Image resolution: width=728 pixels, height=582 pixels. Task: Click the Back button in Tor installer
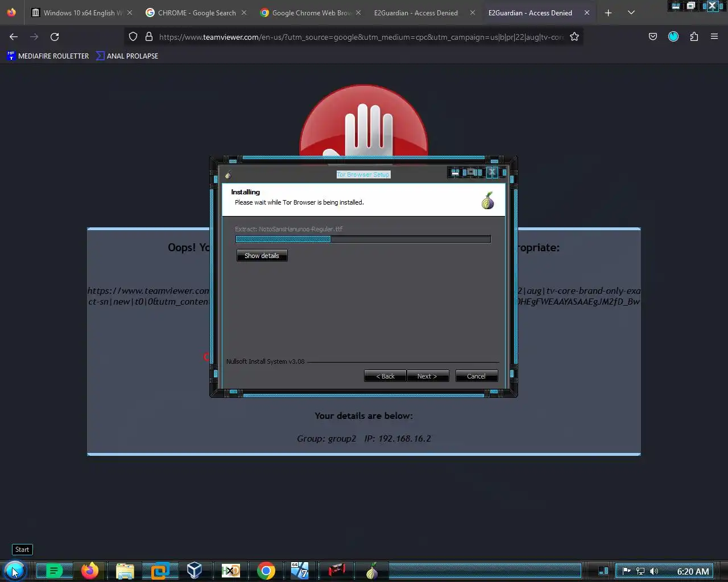click(x=385, y=376)
